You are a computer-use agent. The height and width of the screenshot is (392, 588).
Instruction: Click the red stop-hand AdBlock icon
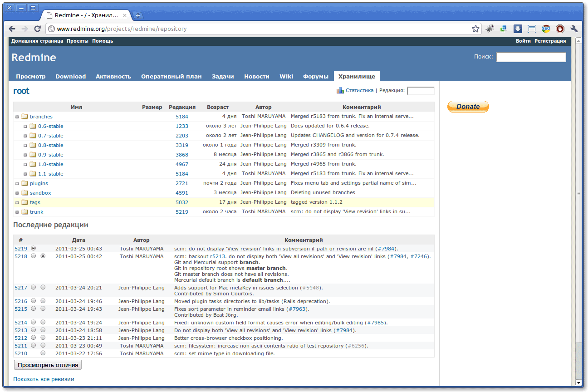(560, 29)
